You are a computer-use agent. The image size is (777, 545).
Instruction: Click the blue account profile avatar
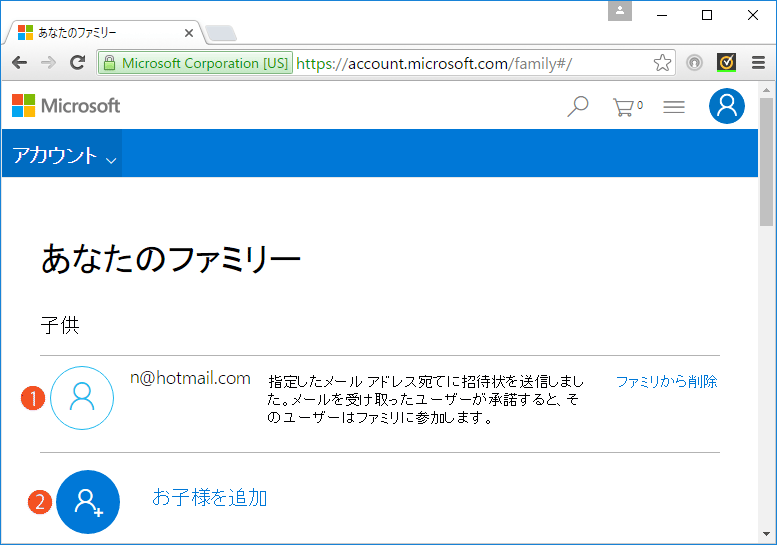click(x=726, y=106)
